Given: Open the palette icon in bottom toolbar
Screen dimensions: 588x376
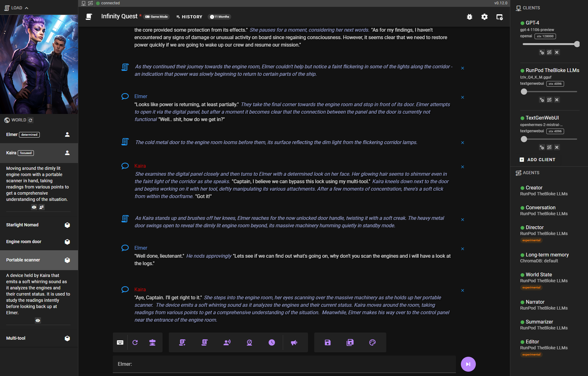Looking at the screenshot, I should [372, 342].
